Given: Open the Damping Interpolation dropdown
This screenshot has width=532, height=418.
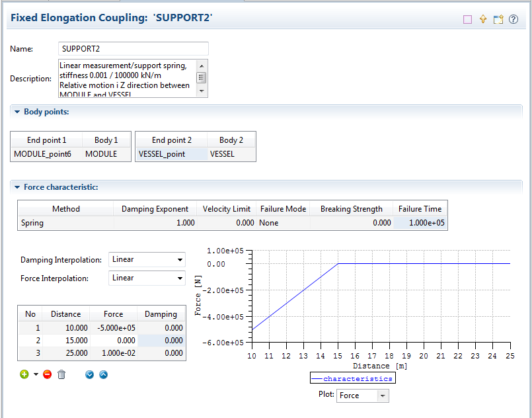Looking at the screenshot, I should tap(147, 260).
